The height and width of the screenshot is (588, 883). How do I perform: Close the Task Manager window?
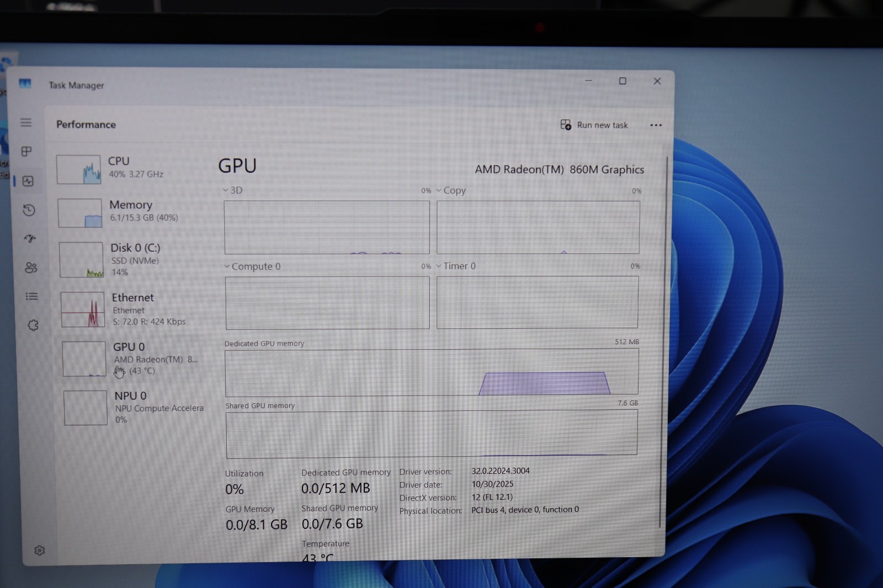(657, 81)
